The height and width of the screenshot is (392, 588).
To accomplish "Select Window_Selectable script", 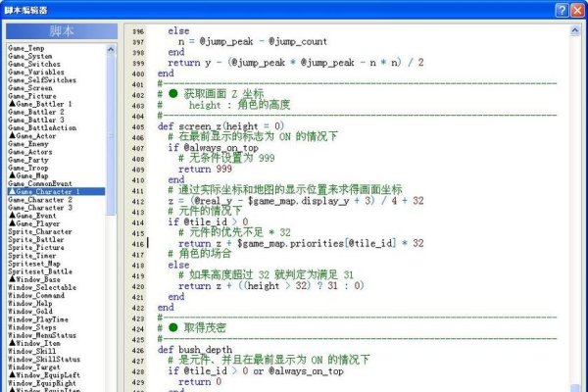I will pos(42,287).
